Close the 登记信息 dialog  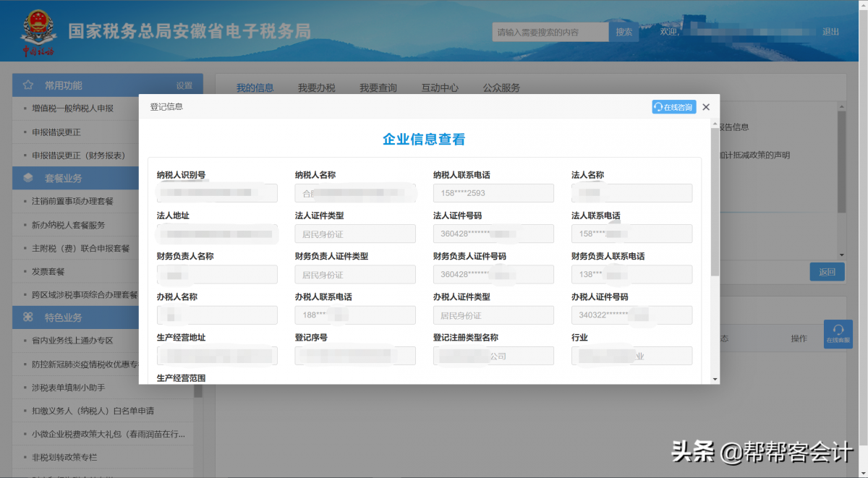coord(706,107)
